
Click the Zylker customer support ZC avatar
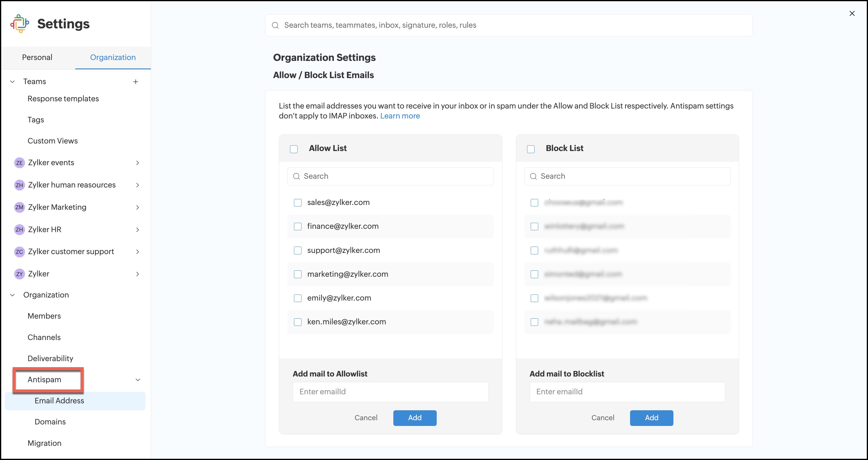click(20, 252)
